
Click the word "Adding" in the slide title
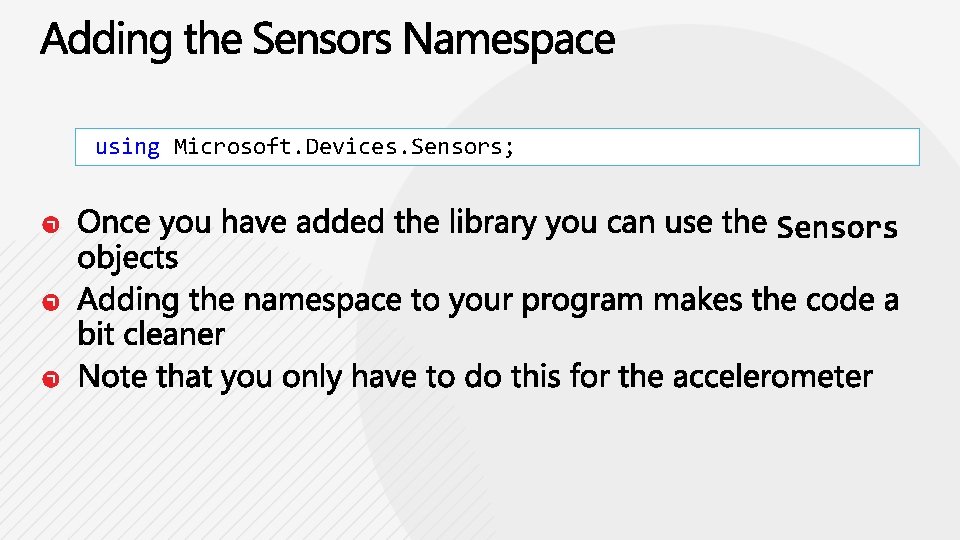pyautogui.click(x=95, y=41)
